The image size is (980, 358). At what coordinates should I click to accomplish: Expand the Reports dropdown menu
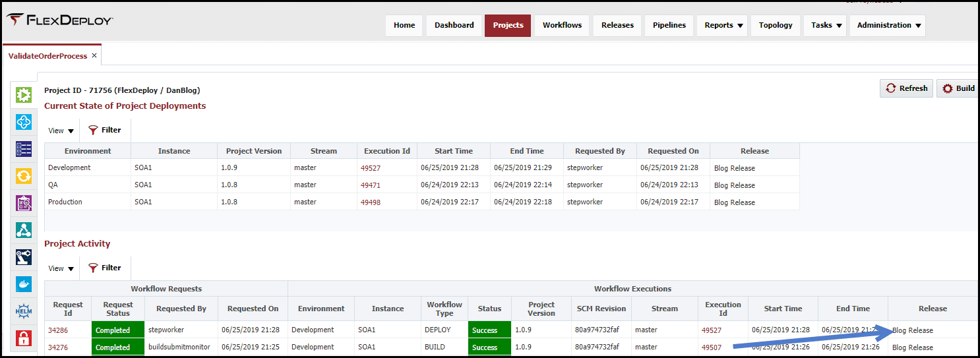[722, 25]
